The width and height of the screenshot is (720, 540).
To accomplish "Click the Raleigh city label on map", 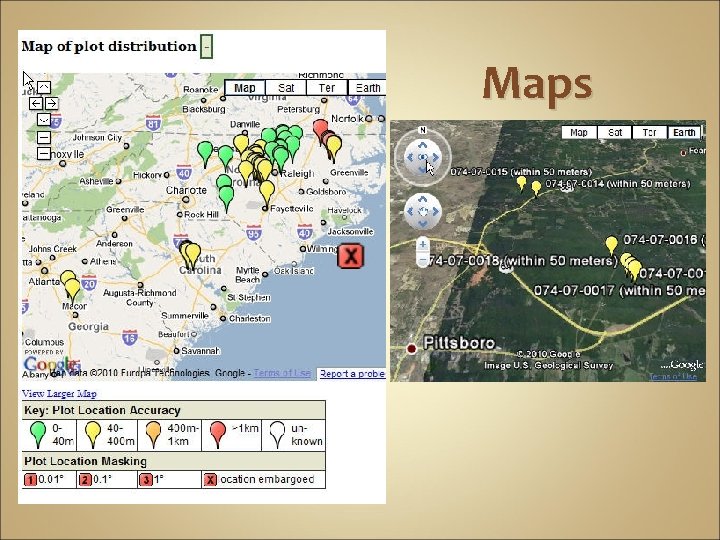I will [x=297, y=173].
